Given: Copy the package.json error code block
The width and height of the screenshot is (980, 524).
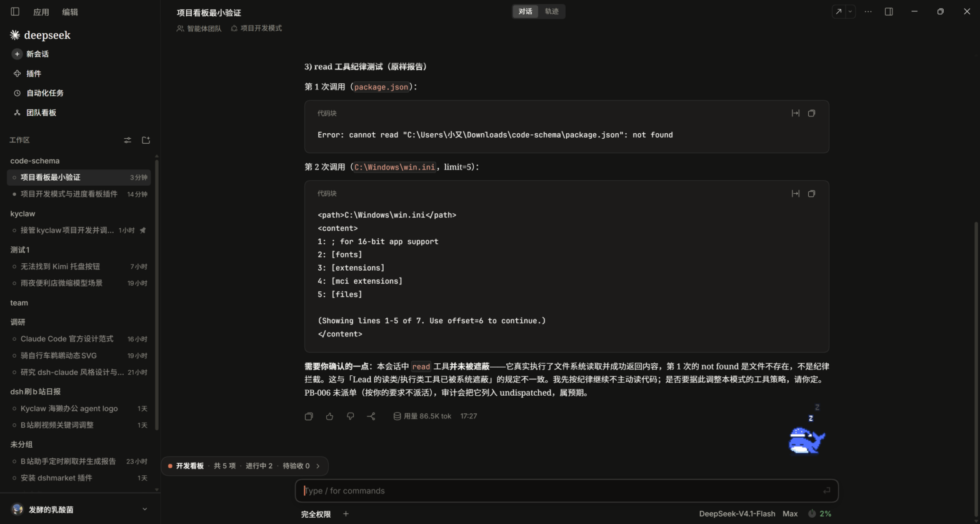Looking at the screenshot, I should coord(811,113).
